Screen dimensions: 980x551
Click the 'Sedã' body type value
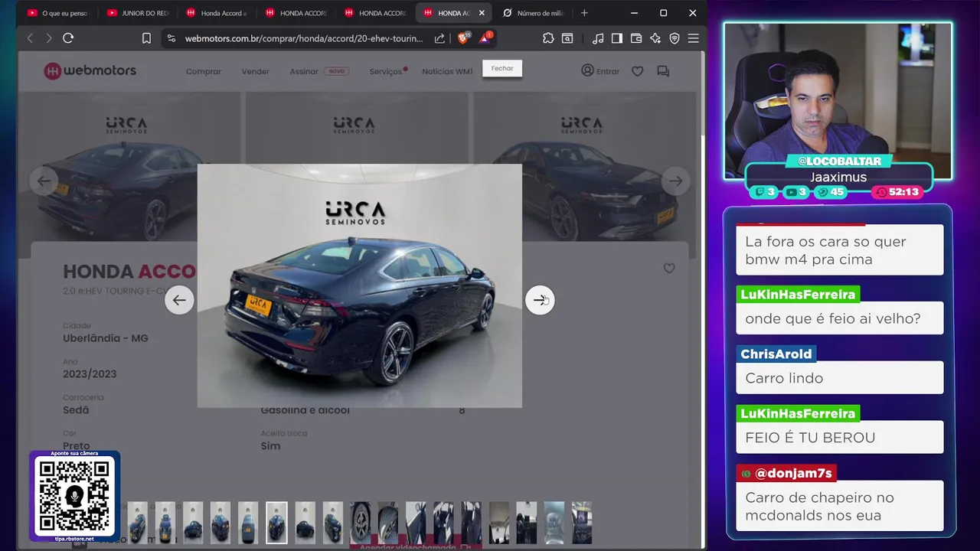[x=76, y=410]
